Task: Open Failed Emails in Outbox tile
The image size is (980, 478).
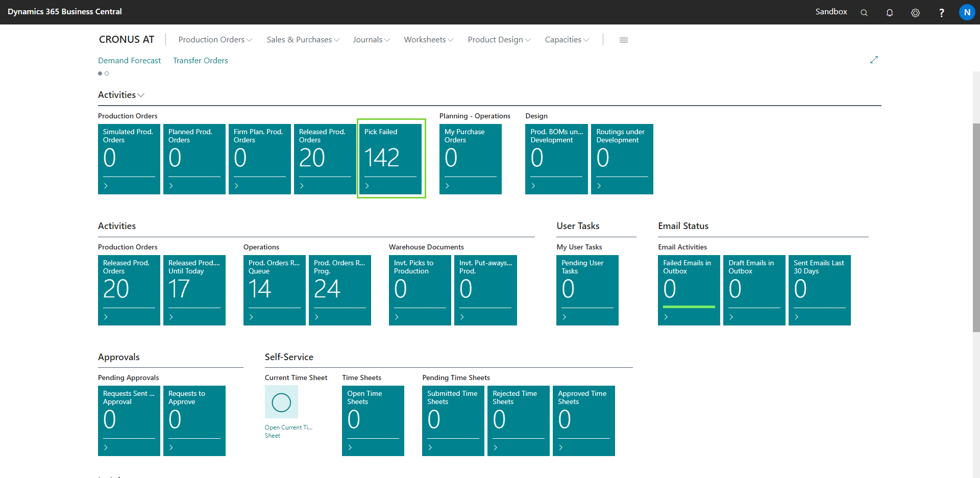Action: (x=689, y=290)
